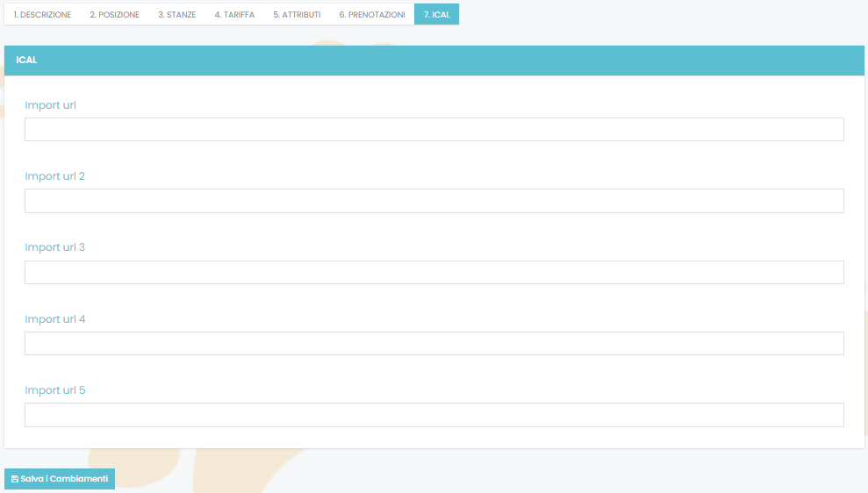868x493 pixels.
Task: Go to the 3. Stanze tab
Action: (176, 15)
